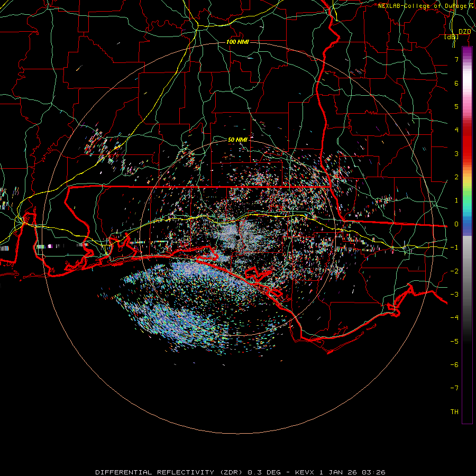Click the DZD legend title

tap(464, 32)
